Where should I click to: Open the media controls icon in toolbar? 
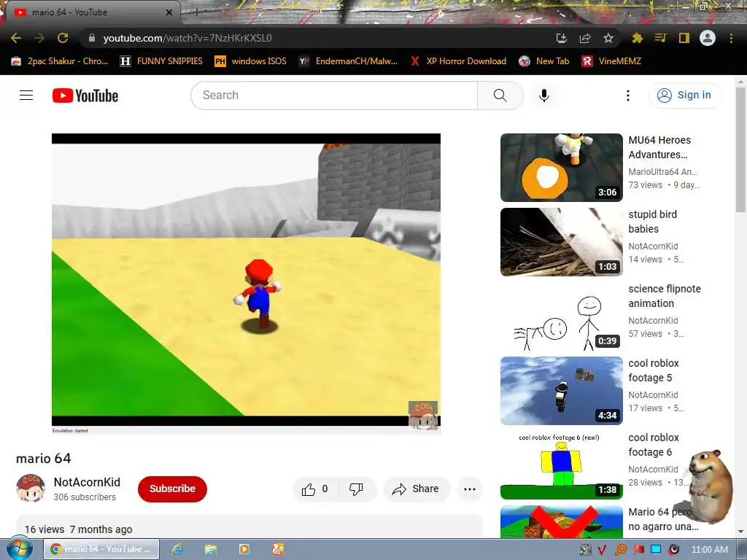click(x=660, y=38)
